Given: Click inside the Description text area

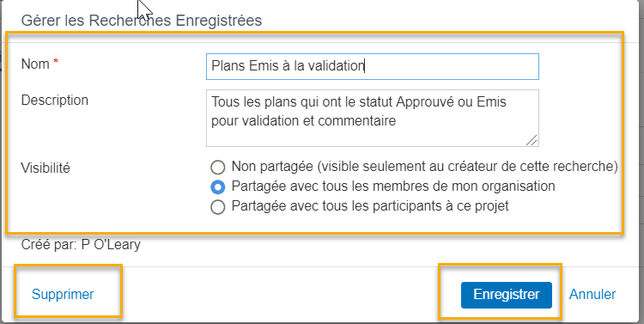Looking at the screenshot, I should [372, 118].
